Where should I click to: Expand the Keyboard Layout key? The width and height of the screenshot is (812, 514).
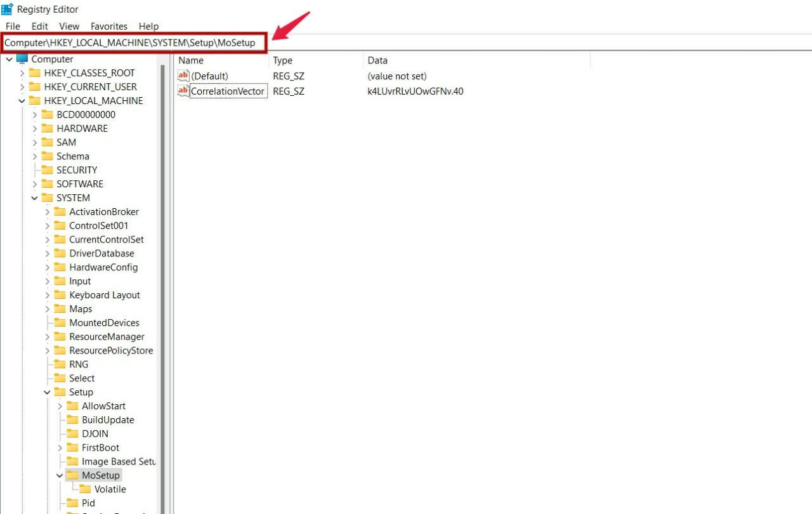click(x=47, y=296)
